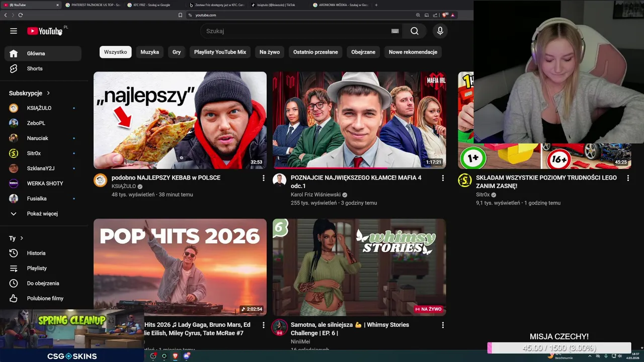
Task: Open the Fusialka subscription channel
Action: pos(43,199)
